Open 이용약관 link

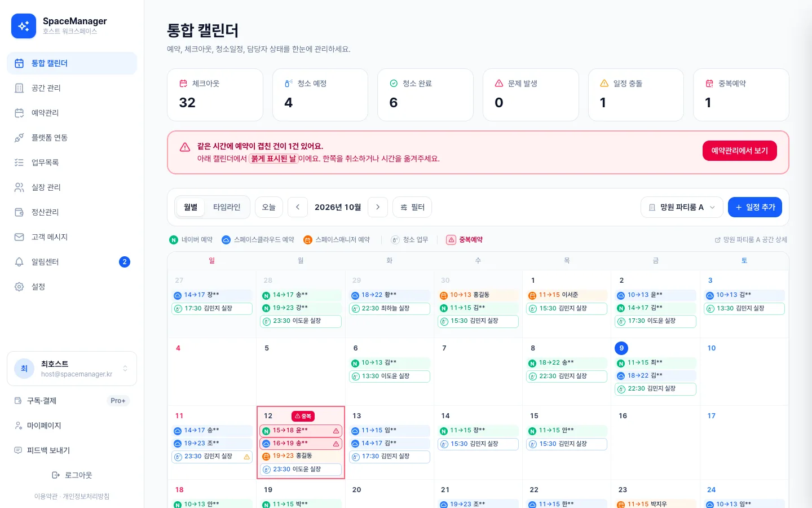click(x=46, y=497)
